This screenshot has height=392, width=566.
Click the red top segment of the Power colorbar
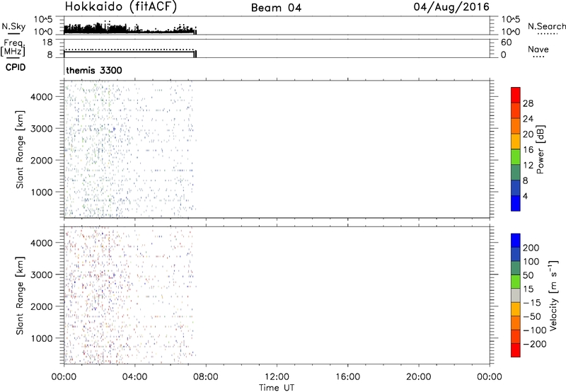pyautogui.click(x=516, y=95)
